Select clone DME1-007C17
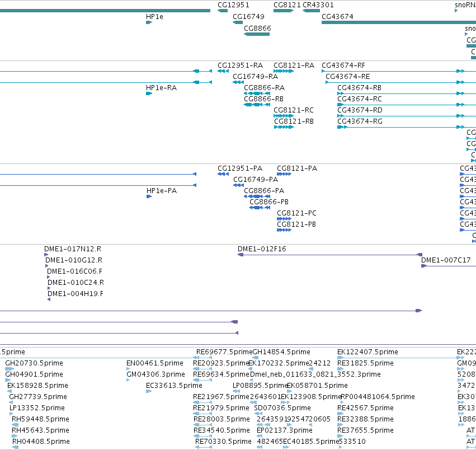The width and height of the screenshot is (476, 450). [x=446, y=260]
